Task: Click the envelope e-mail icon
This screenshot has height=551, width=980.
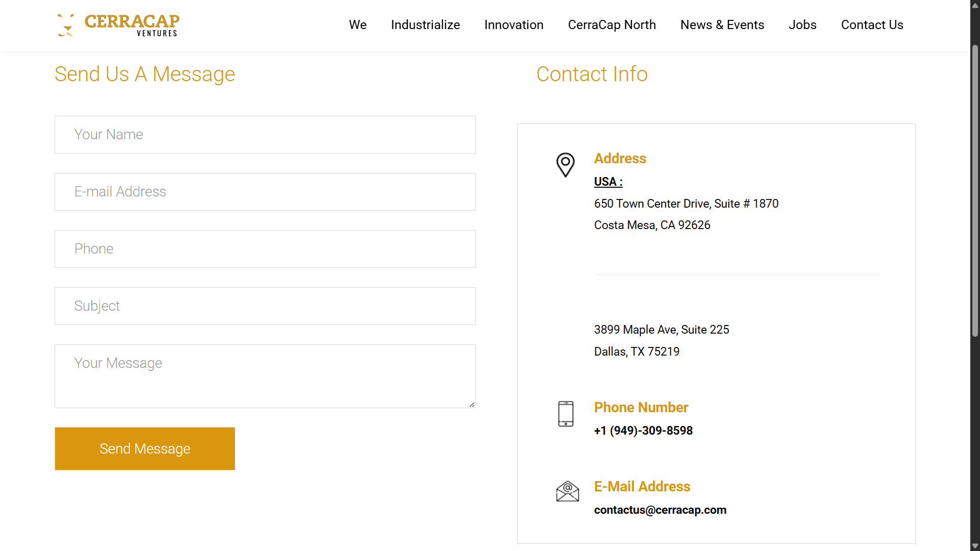Action: 568,491
